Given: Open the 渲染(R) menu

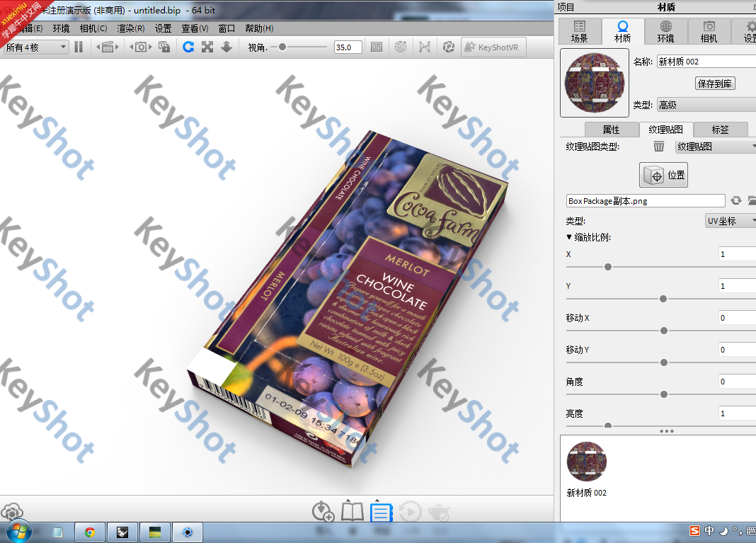Looking at the screenshot, I should click(x=131, y=28).
